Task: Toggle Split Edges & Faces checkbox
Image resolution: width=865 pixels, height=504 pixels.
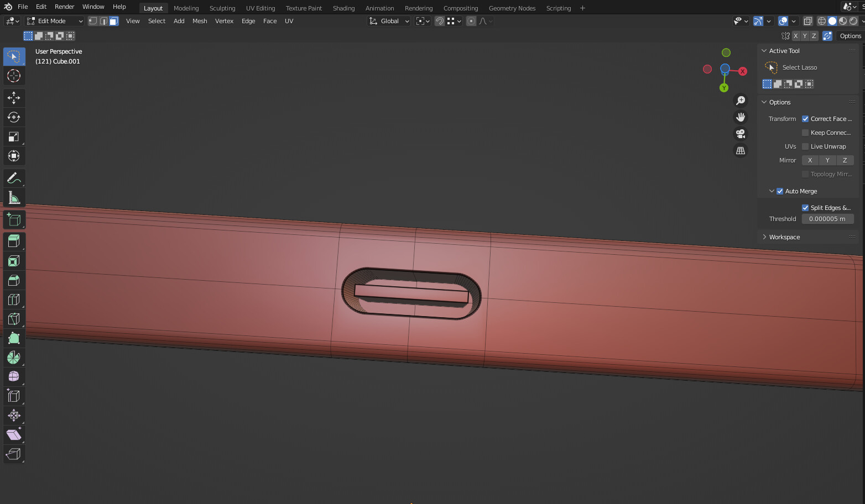Action: [805, 208]
